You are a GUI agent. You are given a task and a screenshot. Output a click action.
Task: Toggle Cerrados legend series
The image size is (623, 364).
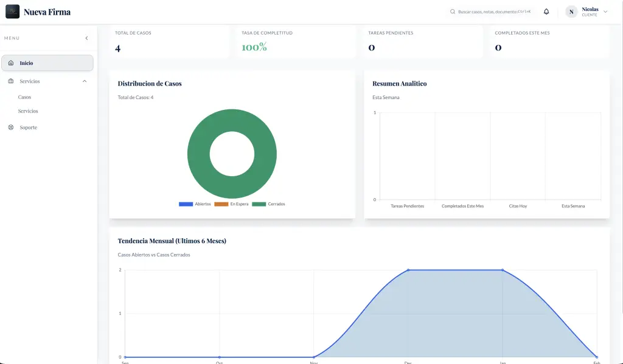[268, 204]
